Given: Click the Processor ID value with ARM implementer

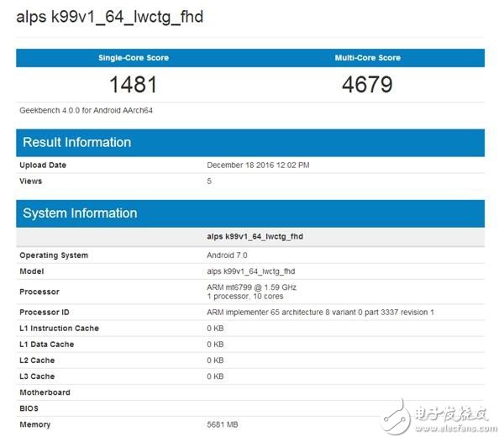Looking at the screenshot, I should pyautogui.click(x=320, y=313).
